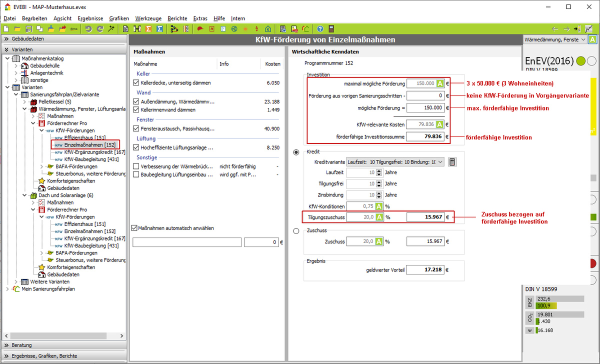The height and width of the screenshot is (364, 600).
Task: Click the line chart icon at toolbar right
Action: [589, 28]
